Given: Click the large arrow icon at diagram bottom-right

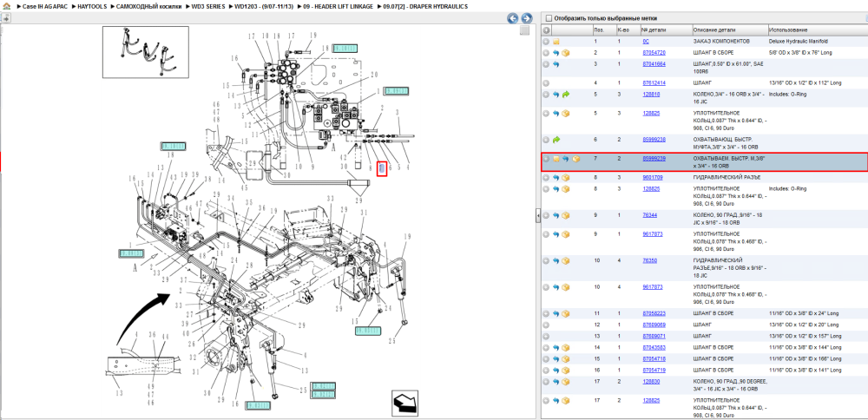Looking at the screenshot, I should click(404, 403).
